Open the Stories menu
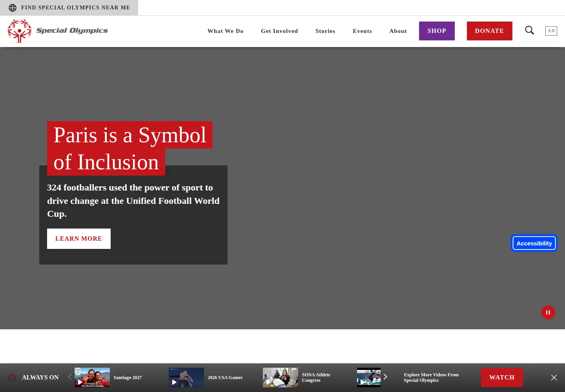 click(325, 31)
